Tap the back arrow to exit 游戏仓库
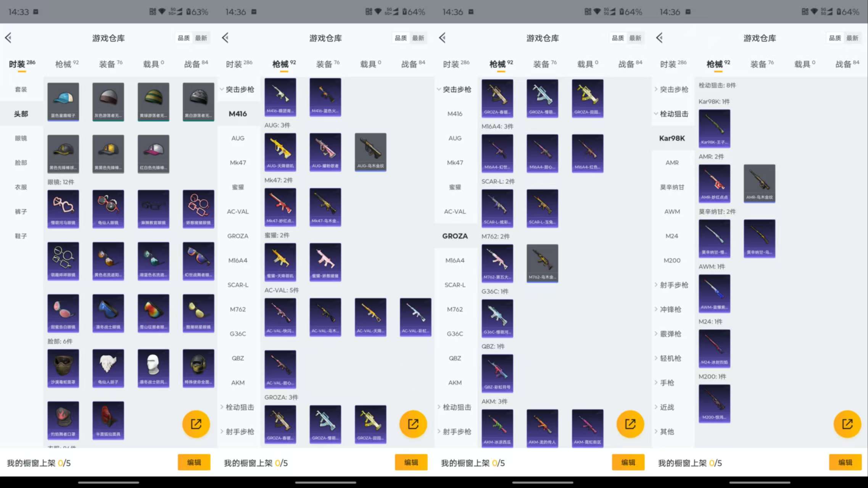The height and width of the screenshot is (488, 868). click(x=8, y=38)
